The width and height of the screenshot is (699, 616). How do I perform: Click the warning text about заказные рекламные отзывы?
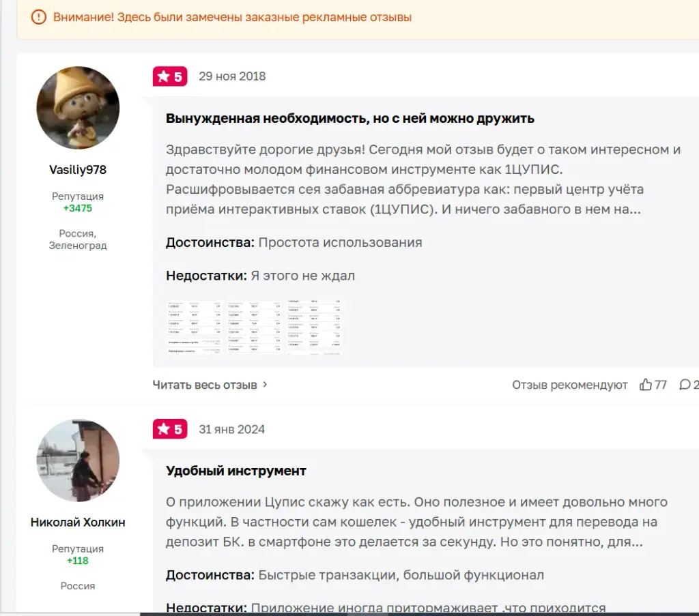point(232,17)
